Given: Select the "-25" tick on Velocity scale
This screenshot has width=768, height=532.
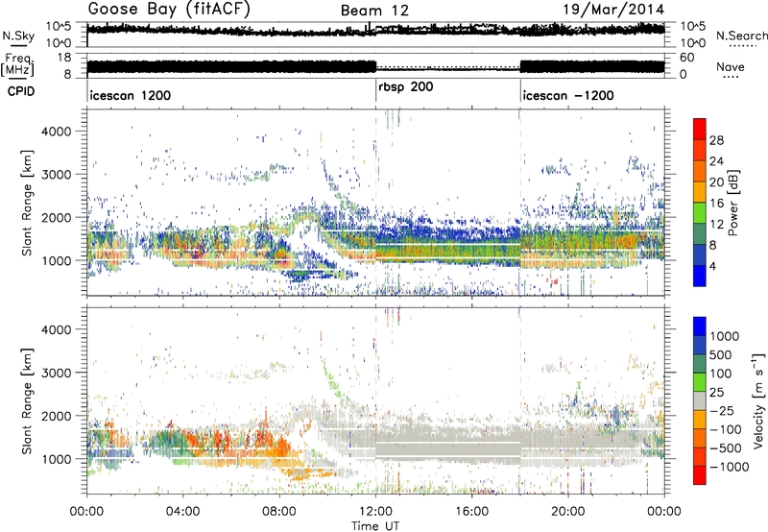Looking at the screenshot, I should point(722,410).
